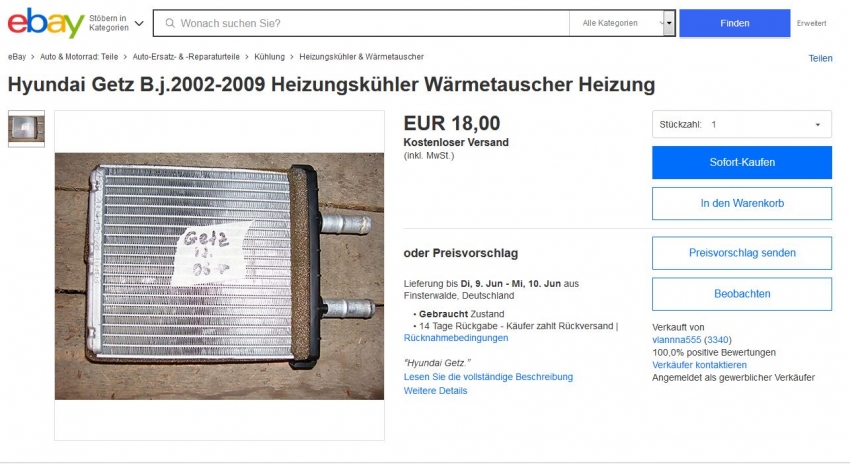Open the main product photo
The image size is (850, 464).
pos(219,276)
